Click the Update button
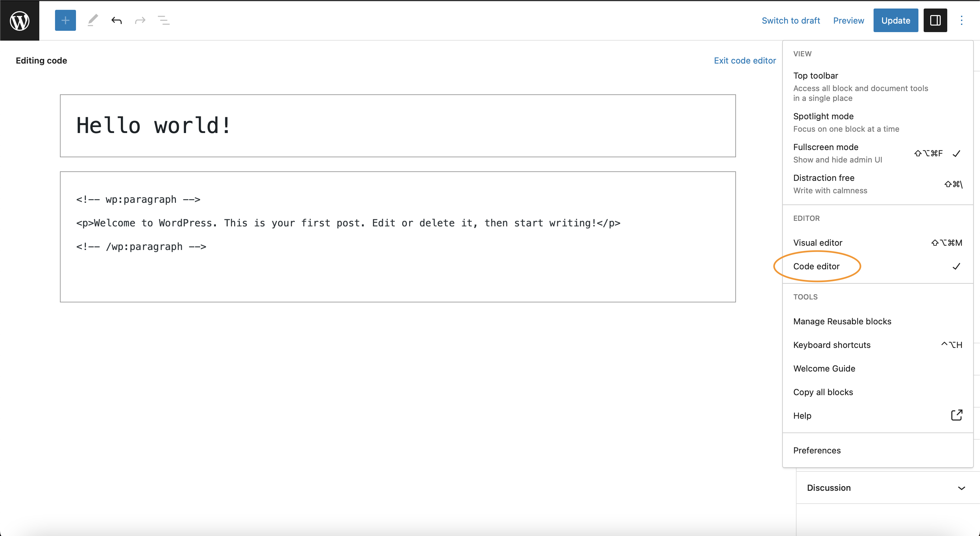Image resolution: width=980 pixels, height=536 pixels. (x=895, y=21)
